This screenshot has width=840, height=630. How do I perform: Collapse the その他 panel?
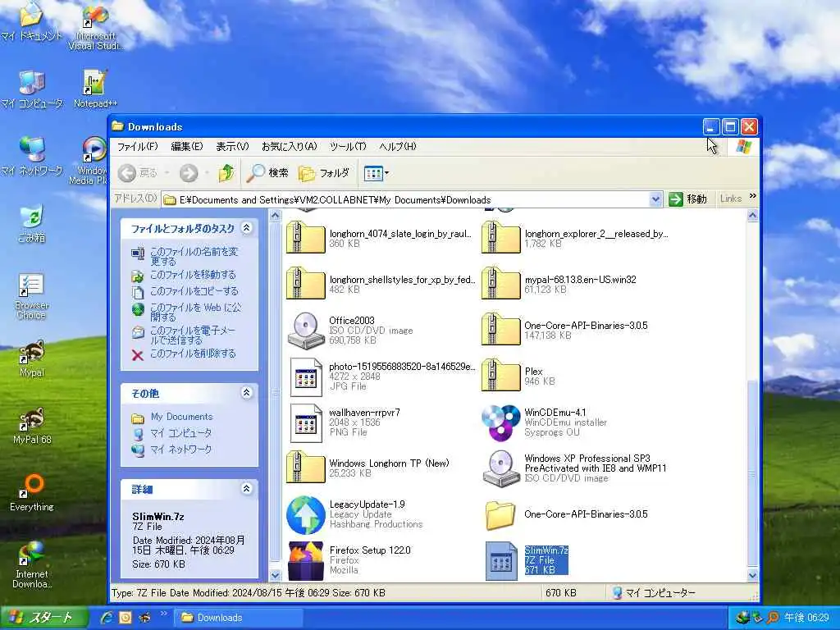246,393
